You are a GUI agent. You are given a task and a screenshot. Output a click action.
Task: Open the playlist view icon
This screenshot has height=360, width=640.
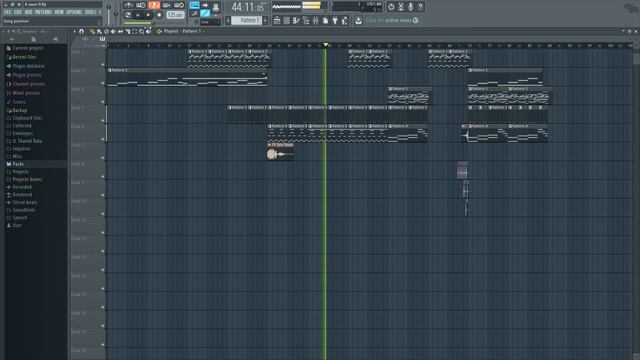[x=277, y=20]
